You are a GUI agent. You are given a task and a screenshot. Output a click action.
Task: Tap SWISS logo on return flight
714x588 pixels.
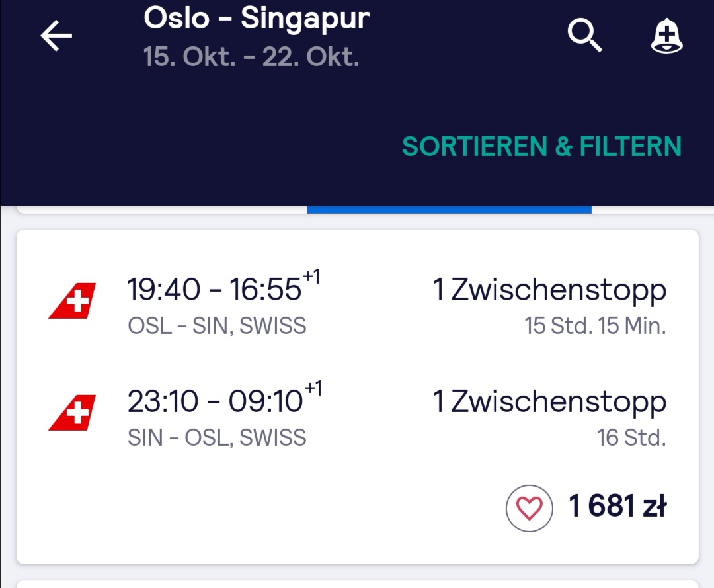click(x=73, y=413)
